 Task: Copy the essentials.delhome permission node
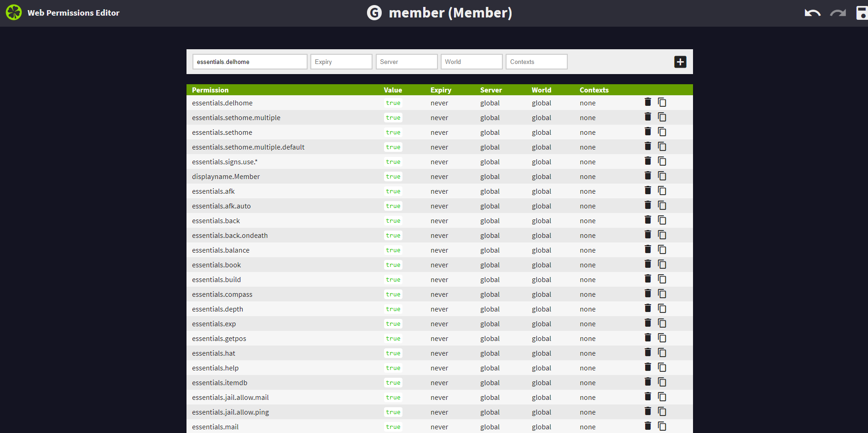coord(662,102)
